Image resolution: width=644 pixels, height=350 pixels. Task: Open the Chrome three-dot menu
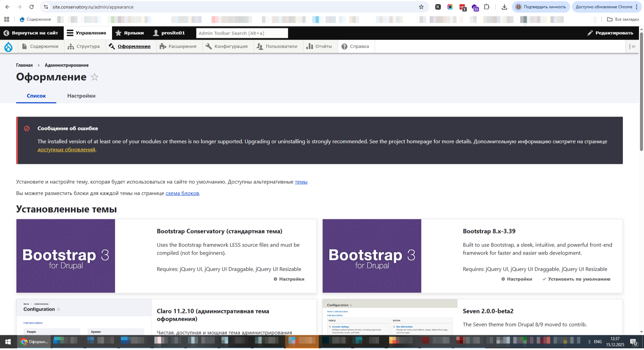[637, 7]
